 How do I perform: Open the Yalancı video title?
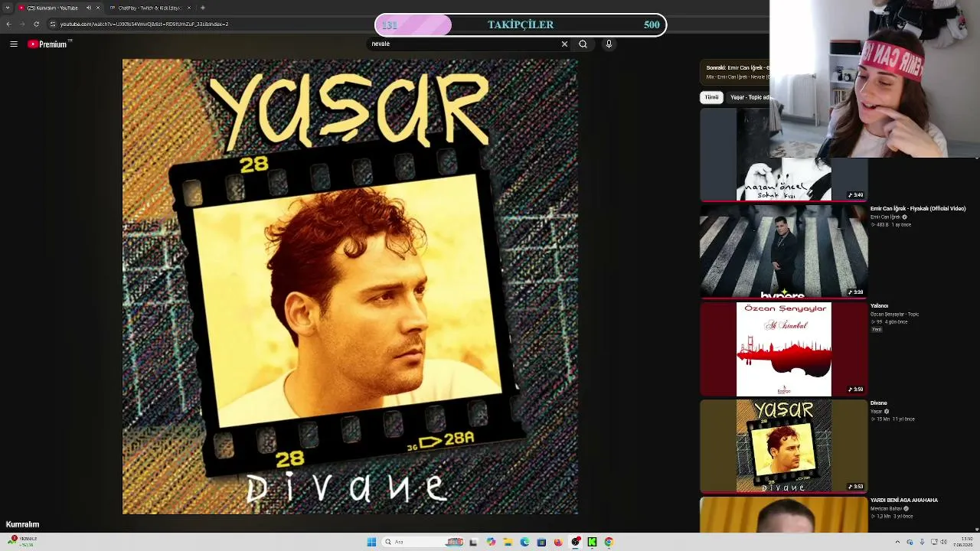pyautogui.click(x=879, y=306)
